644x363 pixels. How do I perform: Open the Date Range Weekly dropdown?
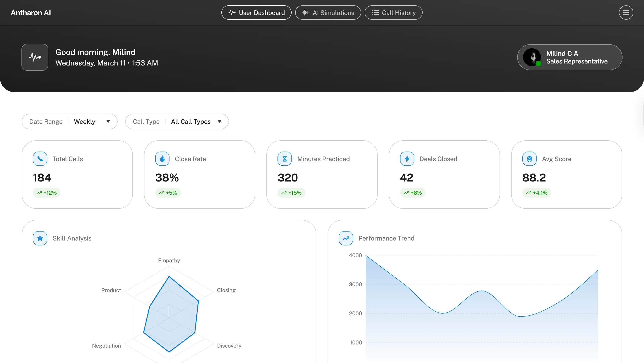(x=70, y=121)
